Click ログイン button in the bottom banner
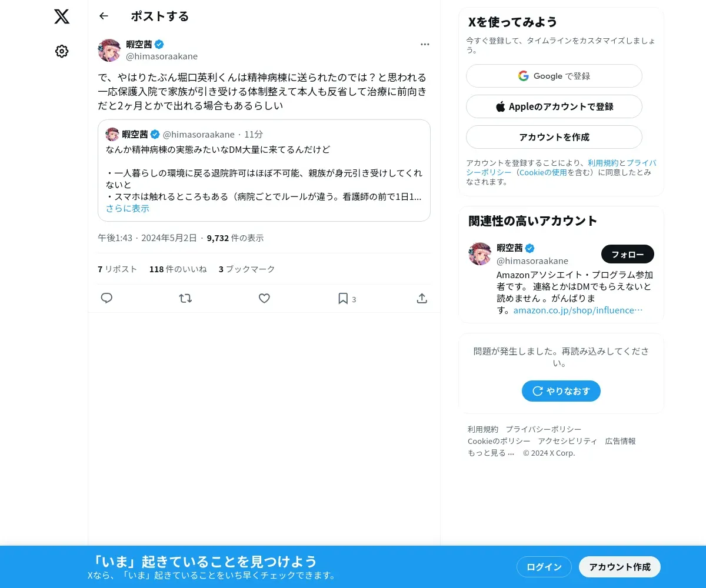Image resolution: width=706 pixels, height=588 pixels. [x=544, y=567]
